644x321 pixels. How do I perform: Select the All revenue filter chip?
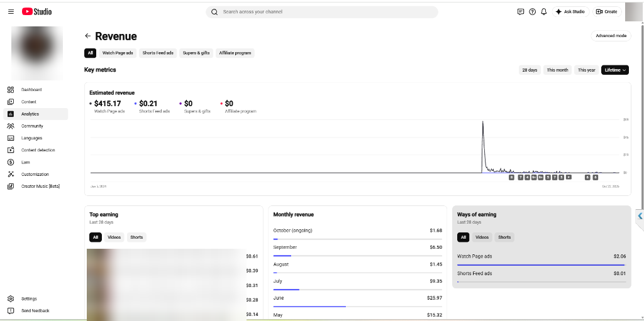click(90, 53)
